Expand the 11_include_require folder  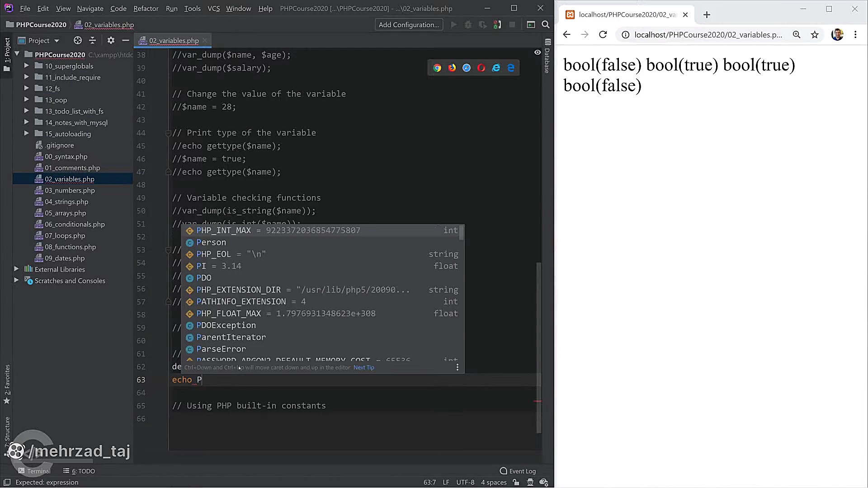click(26, 77)
